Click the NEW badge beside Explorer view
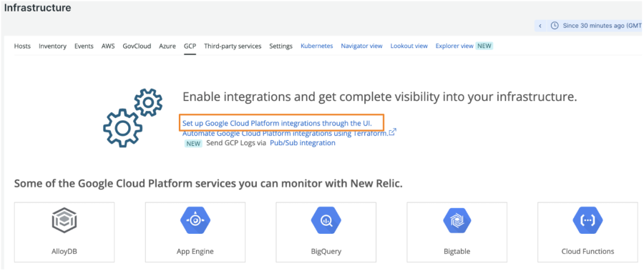This screenshot has width=644, height=271. pos(484,46)
